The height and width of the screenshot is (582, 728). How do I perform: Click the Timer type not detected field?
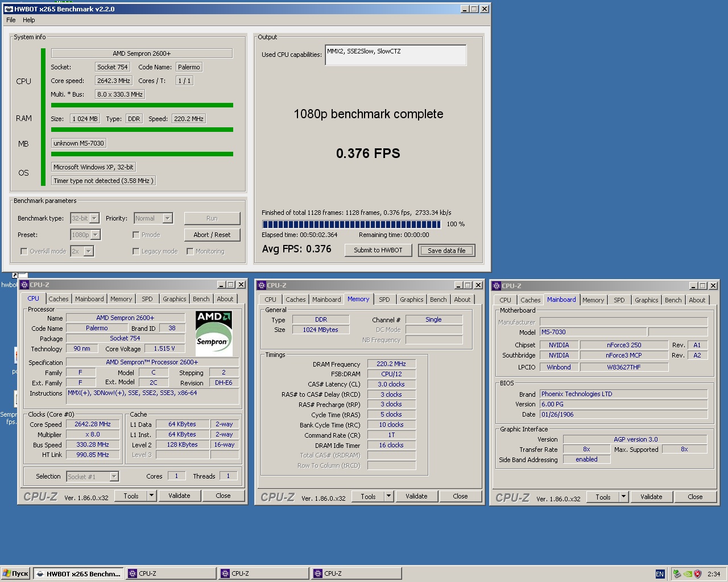[x=103, y=181]
